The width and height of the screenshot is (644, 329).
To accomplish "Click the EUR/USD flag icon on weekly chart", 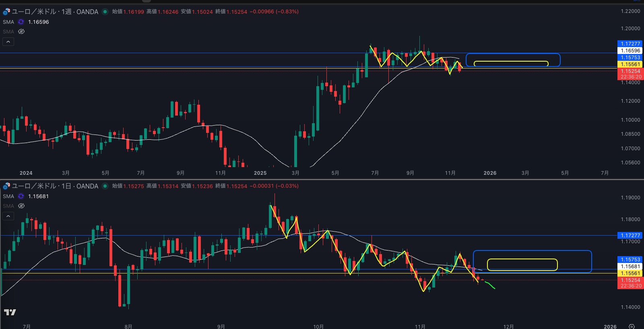I will coord(6,12).
